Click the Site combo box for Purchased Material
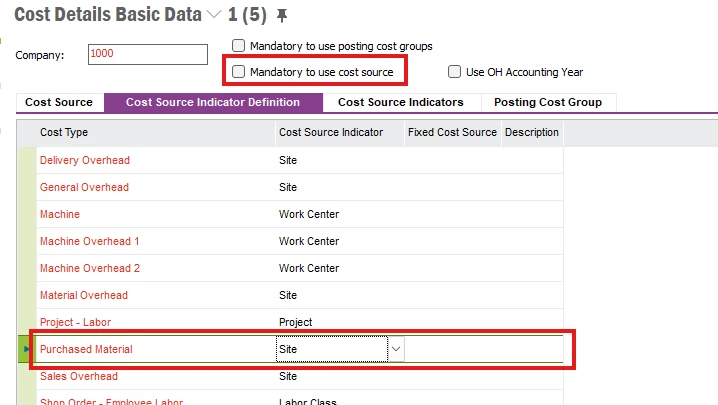Screen dimensions: 718x405 tap(331, 349)
